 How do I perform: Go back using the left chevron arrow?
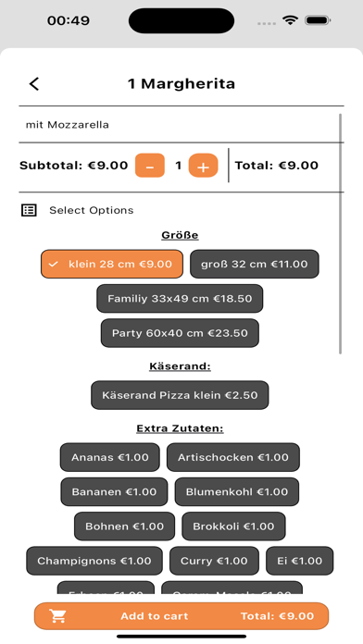point(34,84)
